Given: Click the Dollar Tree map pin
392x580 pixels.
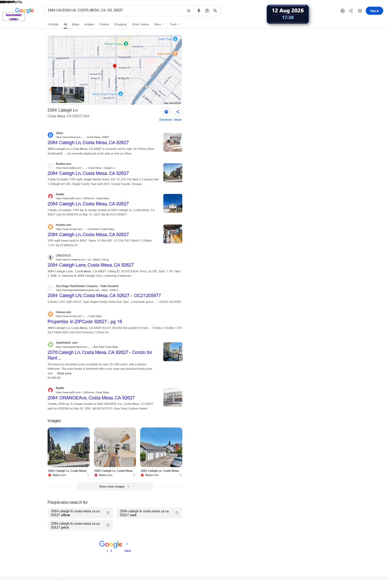Looking at the screenshot, I should coord(175,39).
